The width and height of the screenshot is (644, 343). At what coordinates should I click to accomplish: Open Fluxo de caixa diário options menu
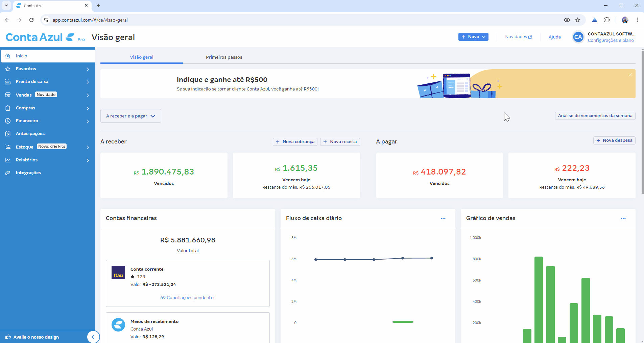coord(443,218)
